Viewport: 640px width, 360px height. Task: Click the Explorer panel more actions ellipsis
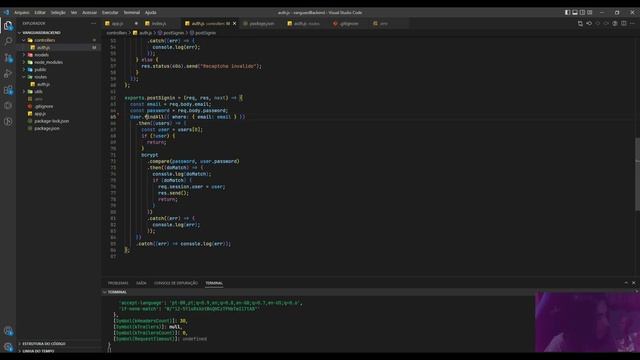[93, 24]
